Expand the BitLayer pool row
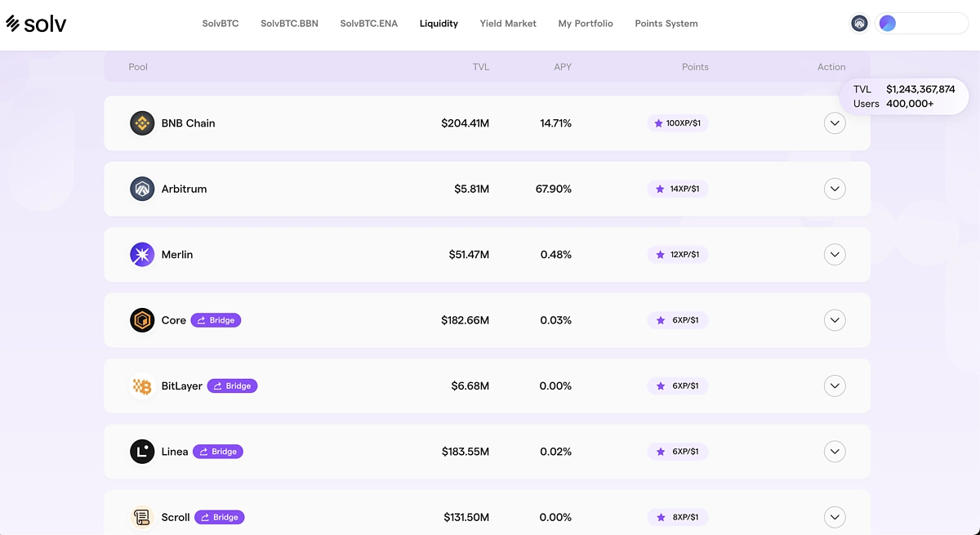Image resolution: width=980 pixels, height=535 pixels. click(835, 386)
